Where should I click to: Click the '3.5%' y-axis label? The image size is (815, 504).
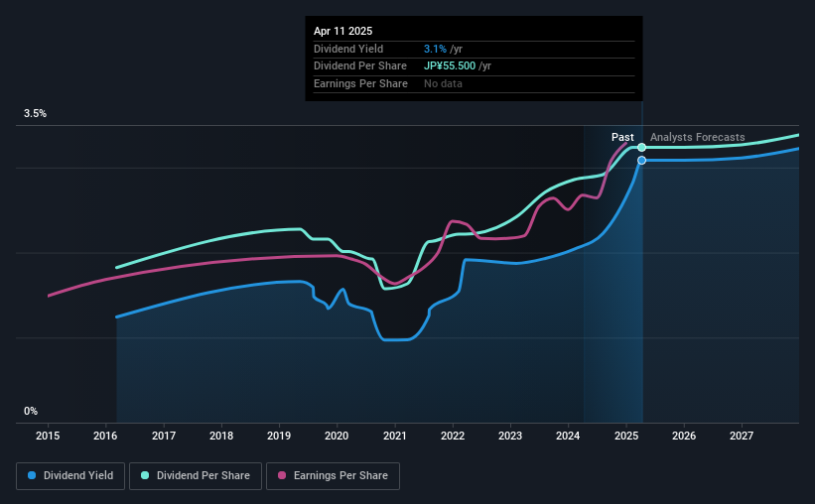pyautogui.click(x=35, y=113)
